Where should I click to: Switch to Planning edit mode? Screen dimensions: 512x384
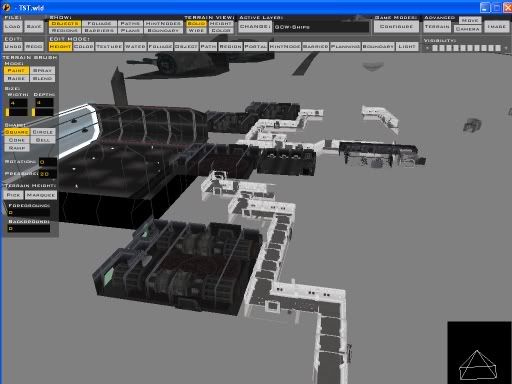345,47
